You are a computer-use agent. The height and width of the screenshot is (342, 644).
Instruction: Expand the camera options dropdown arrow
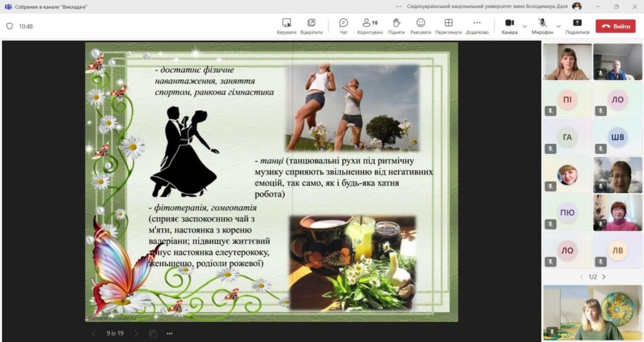coord(524,26)
